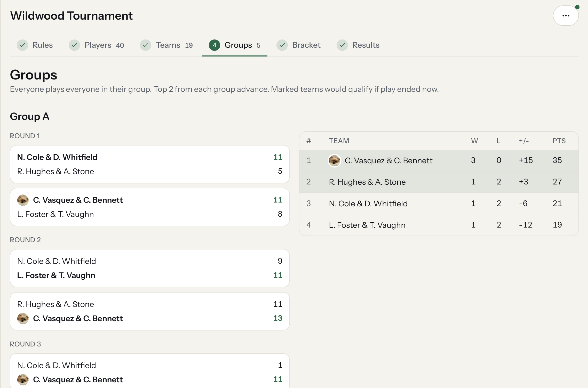Open Round 3 match Cole & Whitfield vs Vasquez & Bennett
Image resolution: width=588 pixels, height=388 pixels.
click(x=150, y=371)
